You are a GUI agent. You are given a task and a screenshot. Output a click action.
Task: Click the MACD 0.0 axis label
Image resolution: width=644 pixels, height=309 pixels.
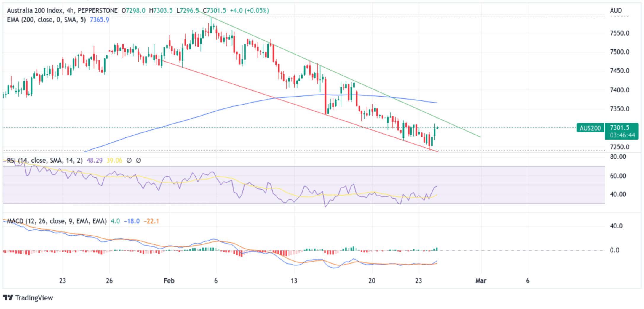tap(614, 250)
